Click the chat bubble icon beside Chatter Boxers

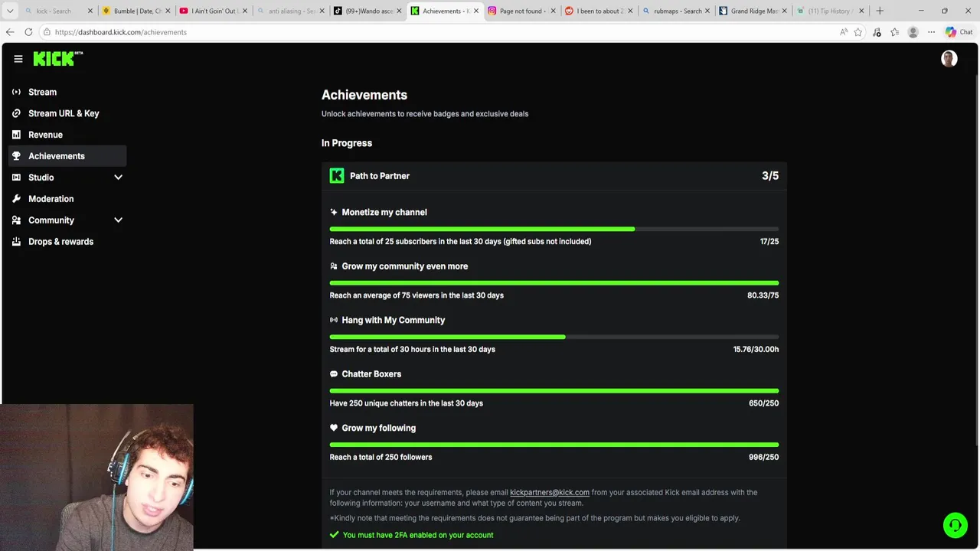tap(334, 374)
